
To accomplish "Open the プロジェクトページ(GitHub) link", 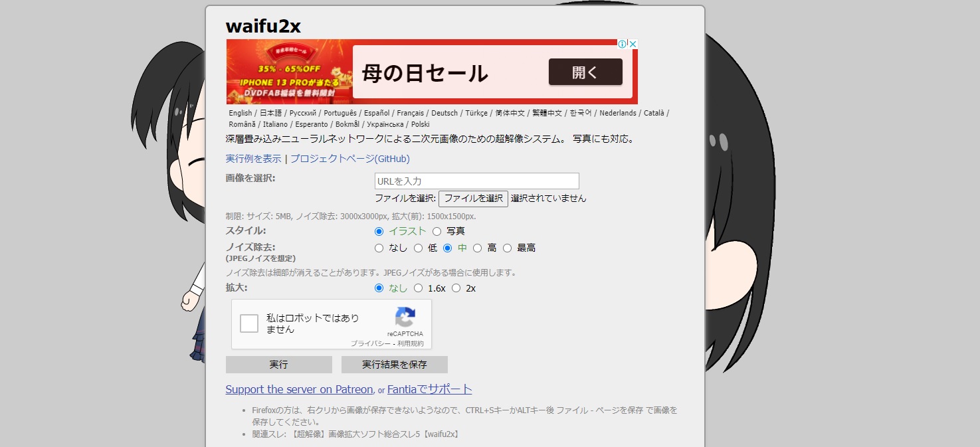I will [x=350, y=159].
